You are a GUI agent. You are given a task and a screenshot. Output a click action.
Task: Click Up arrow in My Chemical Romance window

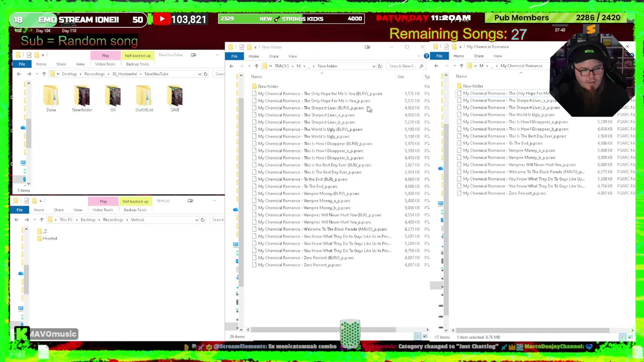461,66
